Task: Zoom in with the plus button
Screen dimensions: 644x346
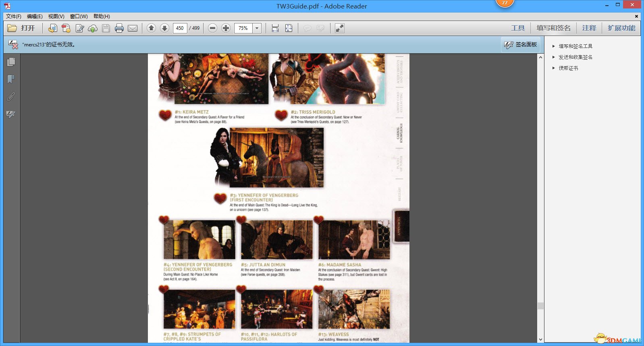Action: coord(226,28)
